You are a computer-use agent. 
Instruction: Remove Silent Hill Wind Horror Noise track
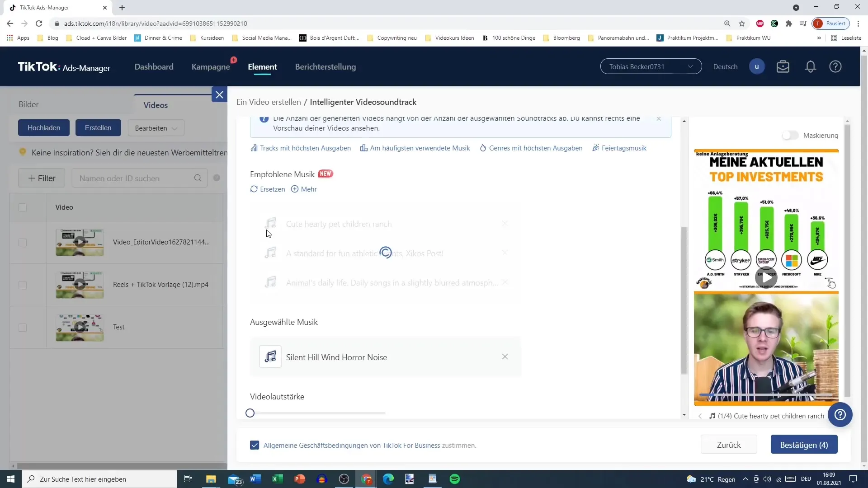505,357
